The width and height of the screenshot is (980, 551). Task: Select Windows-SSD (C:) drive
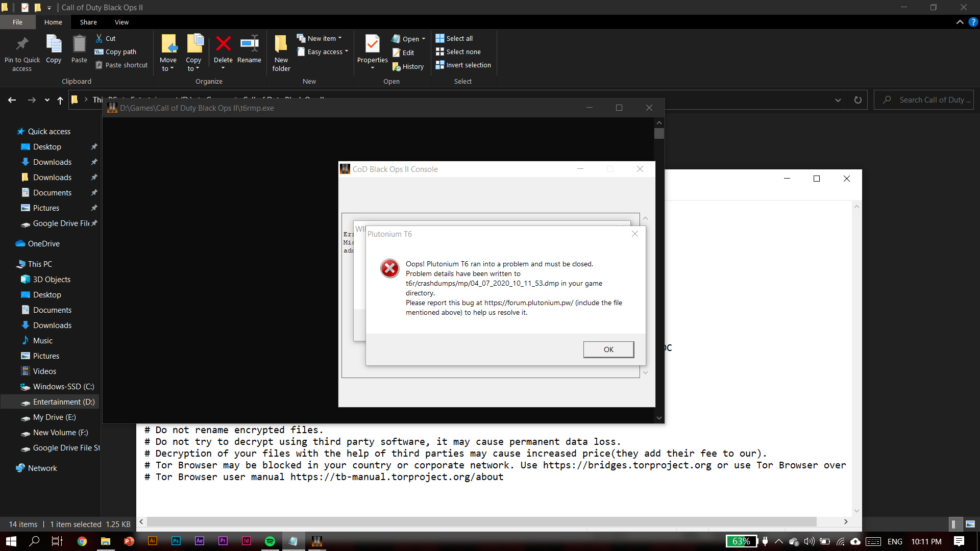coord(63,386)
